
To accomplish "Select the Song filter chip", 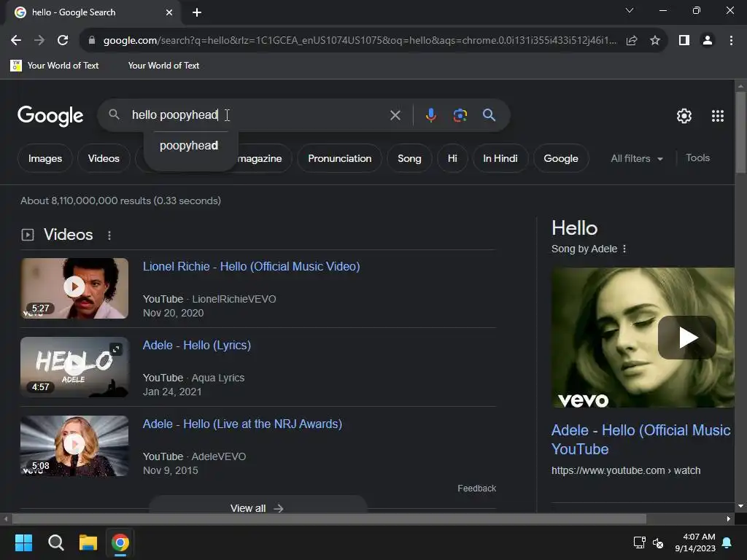I will [409, 158].
